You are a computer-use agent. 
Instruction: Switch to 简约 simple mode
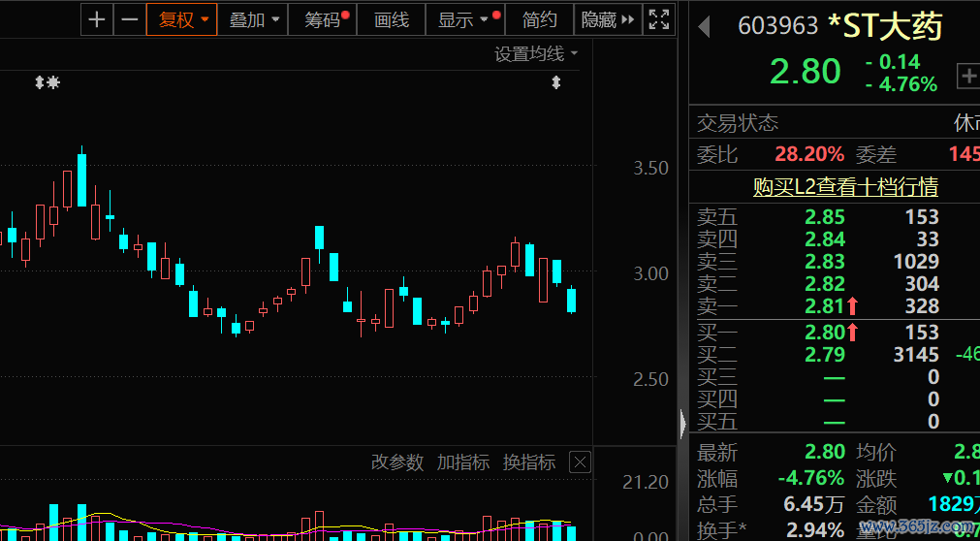(x=539, y=20)
